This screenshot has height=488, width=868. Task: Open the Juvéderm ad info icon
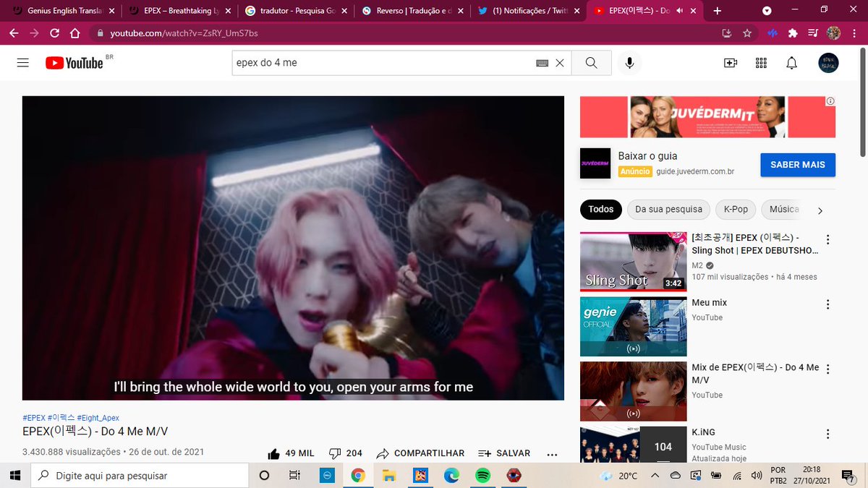[830, 101]
